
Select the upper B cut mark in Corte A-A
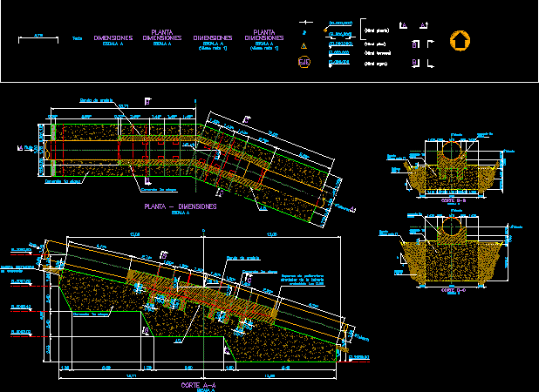[x=164, y=256]
